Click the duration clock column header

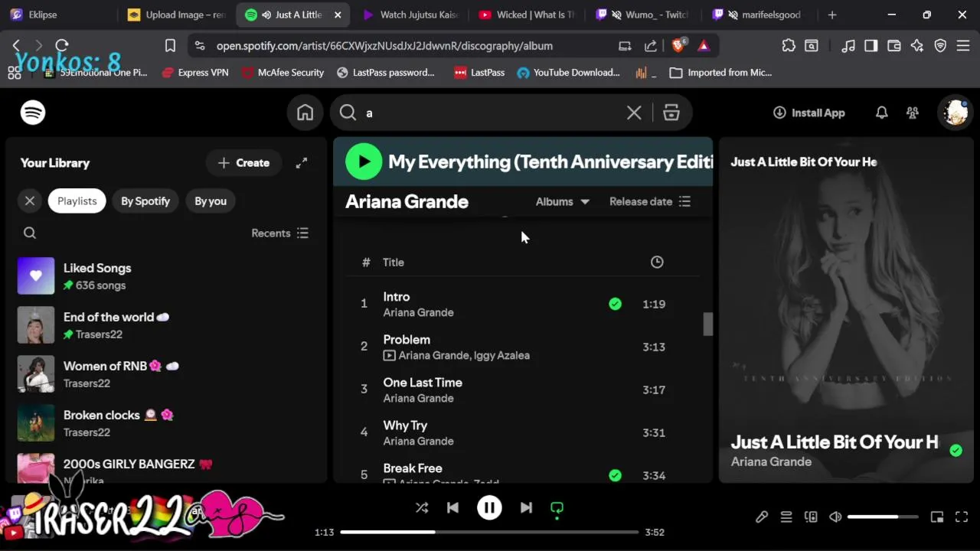tap(657, 262)
